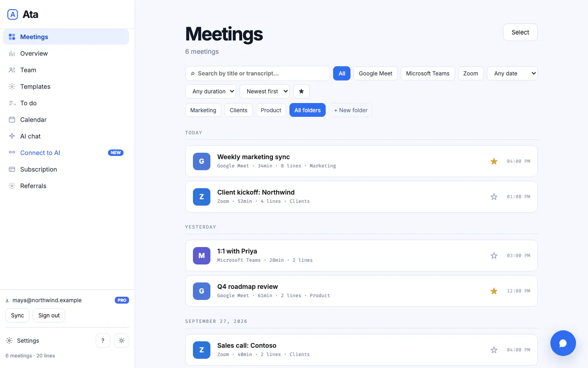Click the Z avatar for Sales call: Contoso
Viewport: 588px width, 368px height.
tap(202, 350)
